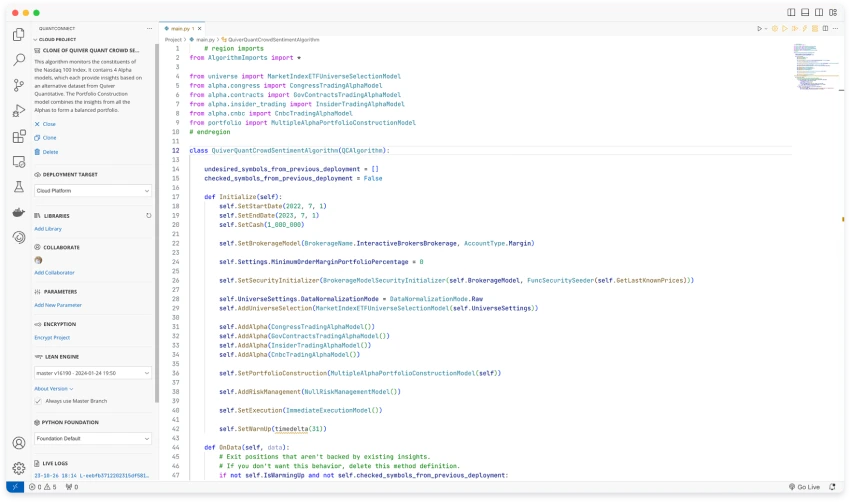This screenshot has height=502, width=850.
Task: Open the dropdown arrow next to Run play icon
Action: tap(765, 29)
